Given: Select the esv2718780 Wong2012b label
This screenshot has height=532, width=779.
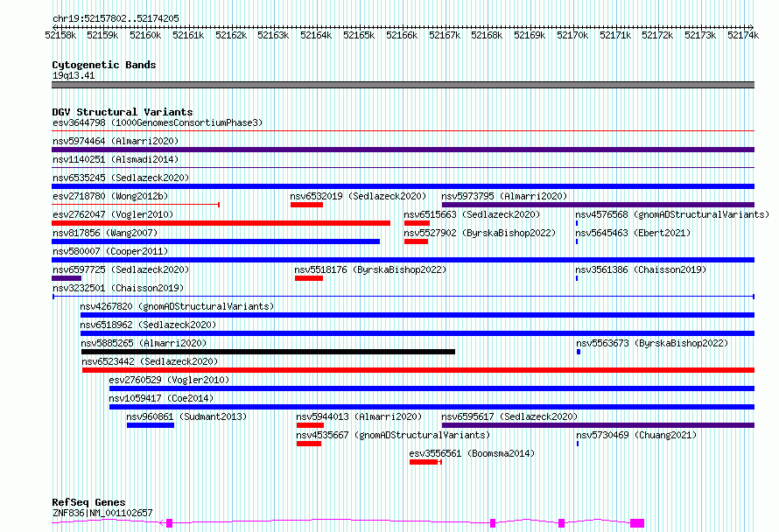Looking at the screenshot, I should tap(110, 196).
